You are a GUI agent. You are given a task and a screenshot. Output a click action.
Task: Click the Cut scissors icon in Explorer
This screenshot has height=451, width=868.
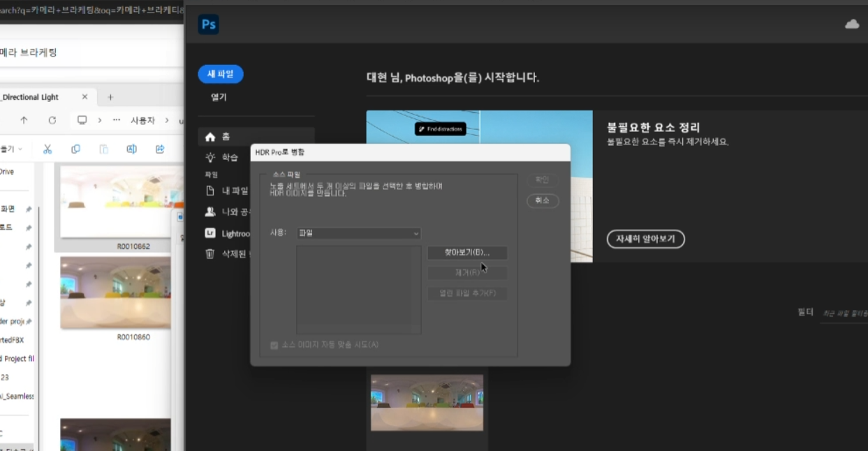click(47, 149)
